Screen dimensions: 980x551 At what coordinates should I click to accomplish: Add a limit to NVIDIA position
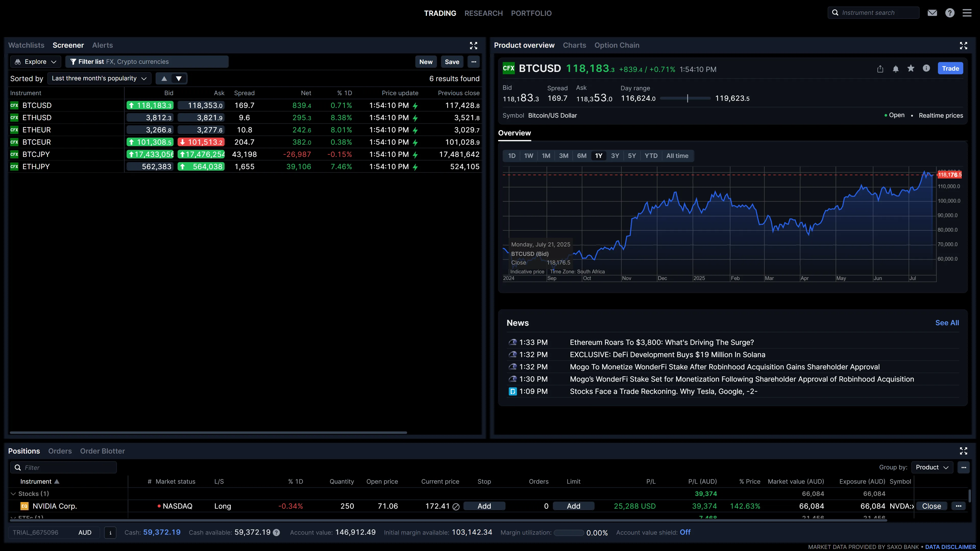pos(573,506)
